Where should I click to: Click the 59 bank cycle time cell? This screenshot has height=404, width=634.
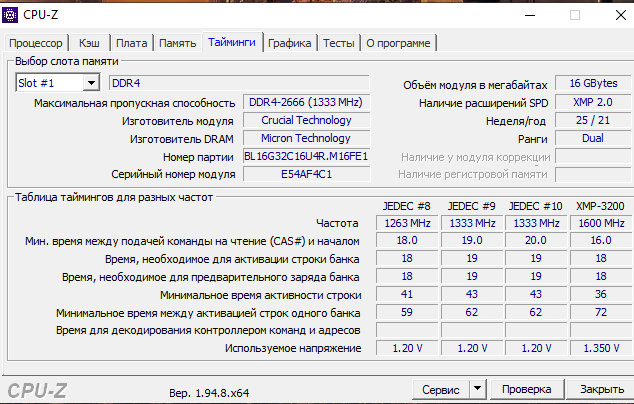pos(407,312)
